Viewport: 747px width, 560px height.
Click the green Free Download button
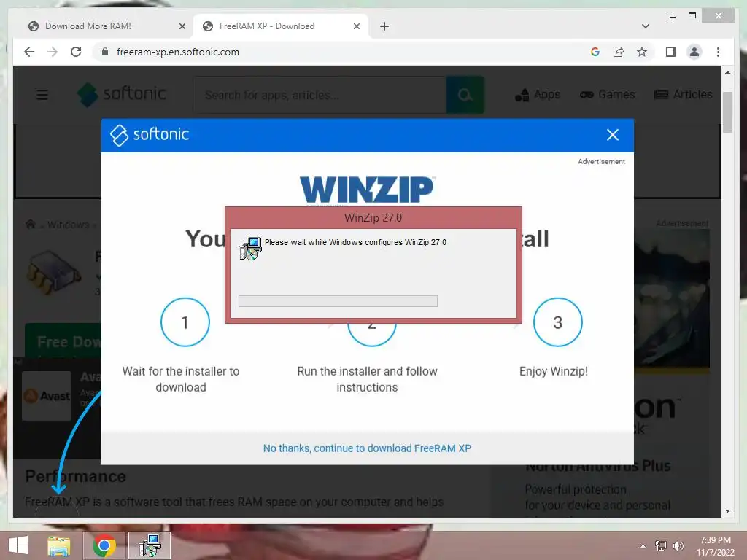(x=63, y=341)
